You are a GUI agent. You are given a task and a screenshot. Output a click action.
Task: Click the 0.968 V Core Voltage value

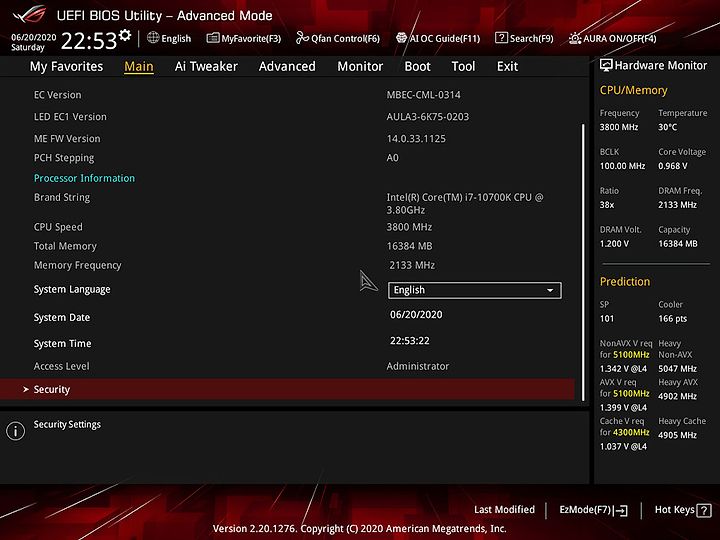[x=673, y=166]
